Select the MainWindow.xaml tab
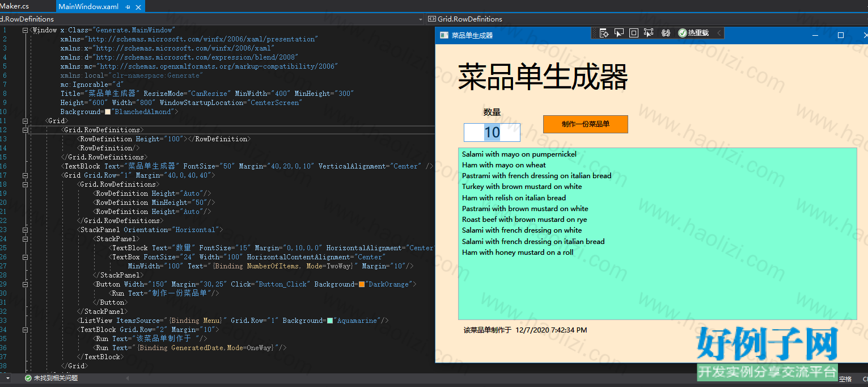Viewport: 868px width, 387px height. [88, 6]
